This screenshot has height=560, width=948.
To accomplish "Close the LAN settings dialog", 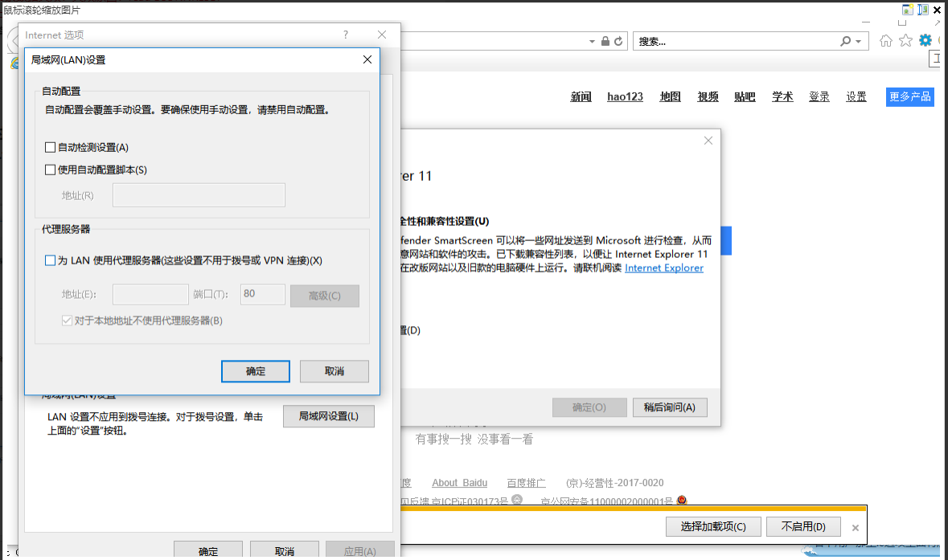I will 367,59.
